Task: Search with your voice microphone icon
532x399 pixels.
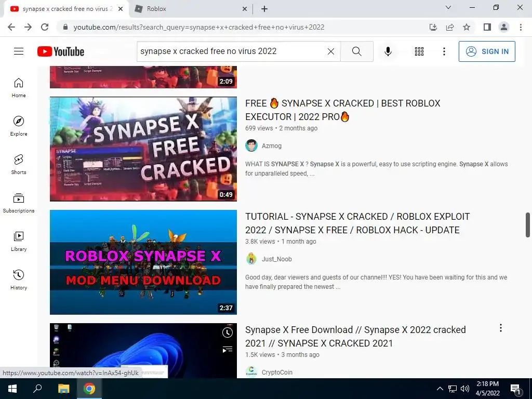Action: pyautogui.click(x=388, y=51)
